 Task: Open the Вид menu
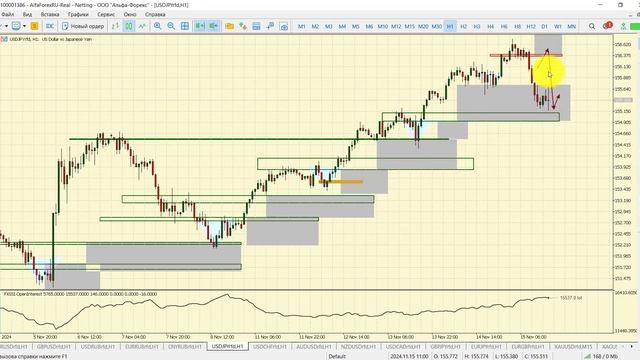pyautogui.click(x=27, y=14)
